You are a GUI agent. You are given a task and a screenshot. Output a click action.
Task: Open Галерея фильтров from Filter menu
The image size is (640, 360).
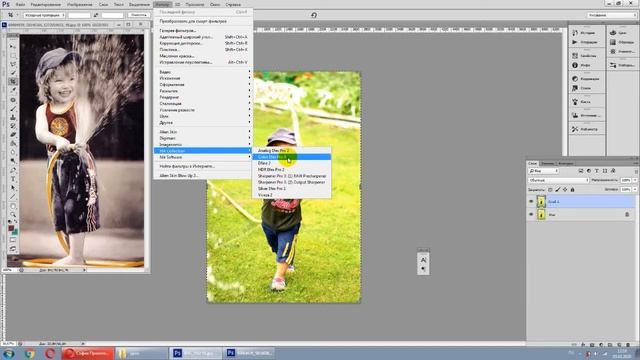pyautogui.click(x=203, y=31)
